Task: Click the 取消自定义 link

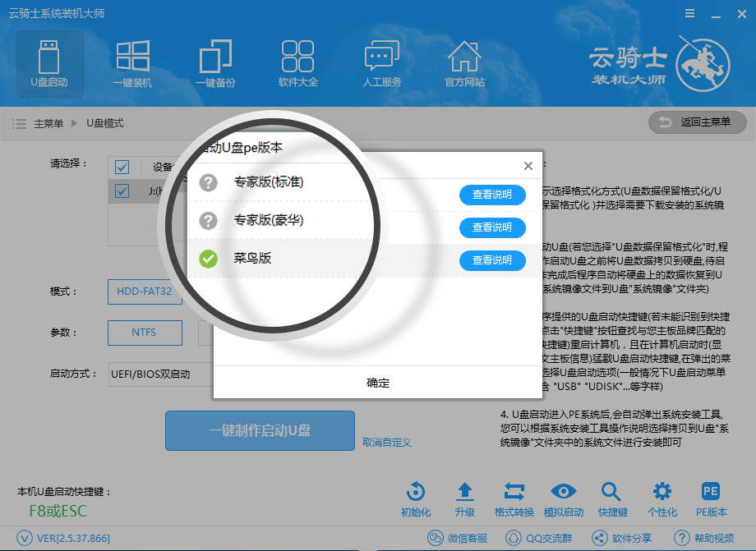Action: point(387,442)
